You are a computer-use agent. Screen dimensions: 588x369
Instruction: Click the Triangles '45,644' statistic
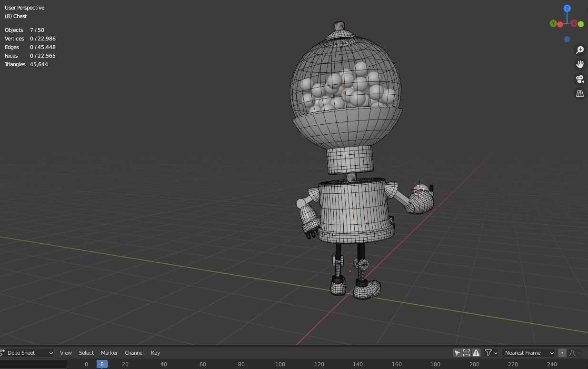pos(39,64)
